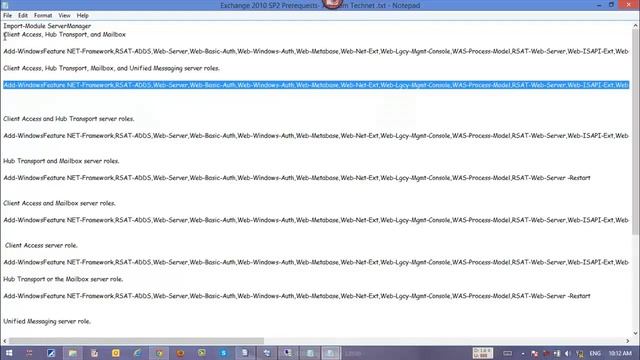Click command under Client Access server role heading
This screenshot has height=360, width=640.
click(316, 262)
